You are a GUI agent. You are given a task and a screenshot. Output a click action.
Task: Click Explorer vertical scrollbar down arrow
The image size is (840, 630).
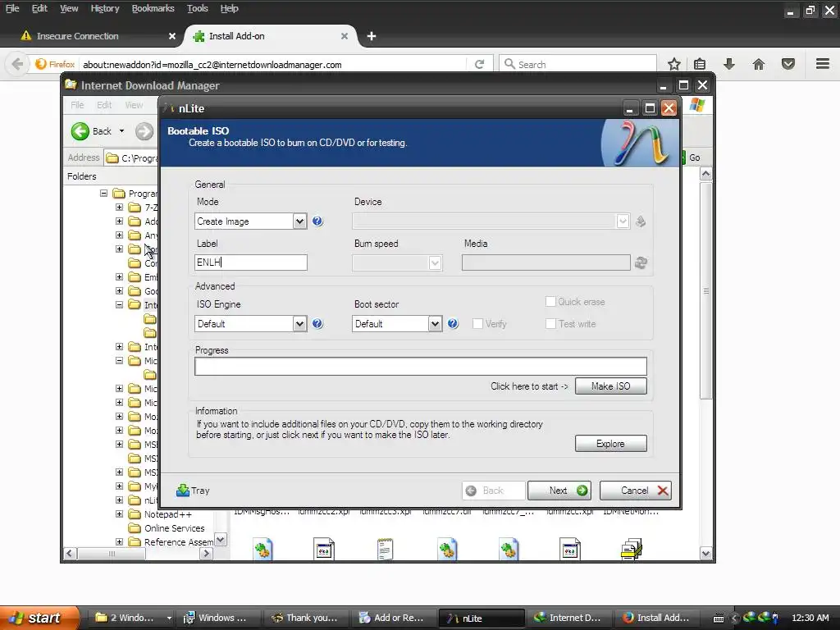coord(706,554)
